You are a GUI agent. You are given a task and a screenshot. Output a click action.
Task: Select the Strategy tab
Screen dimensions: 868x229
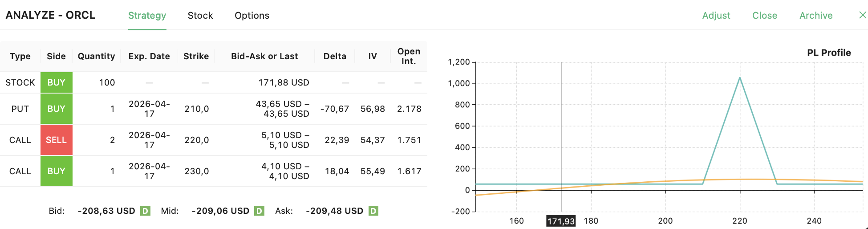147,16
